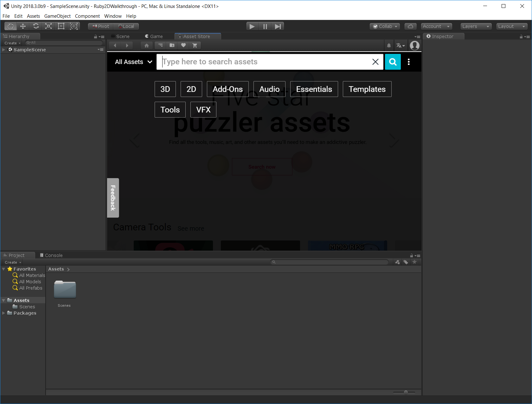Viewport: 532px width, 404px height.
Task: Step forward one frame
Action: coord(278,26)
